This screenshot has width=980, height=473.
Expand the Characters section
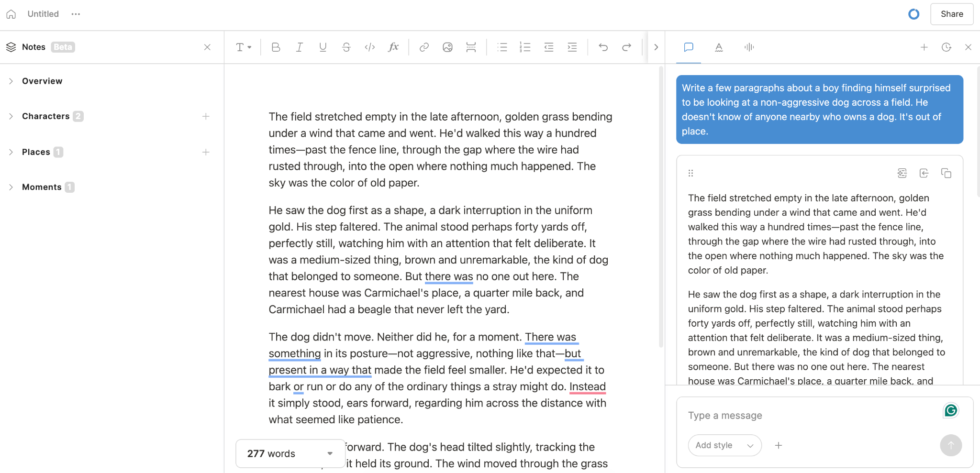(11, 116)
